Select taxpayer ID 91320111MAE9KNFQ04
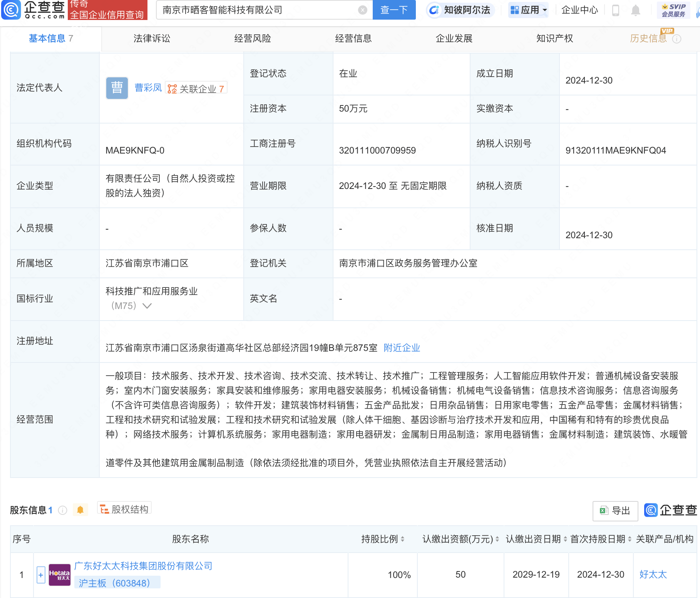Viewport: 700px width, 598px height. [616, 150]
